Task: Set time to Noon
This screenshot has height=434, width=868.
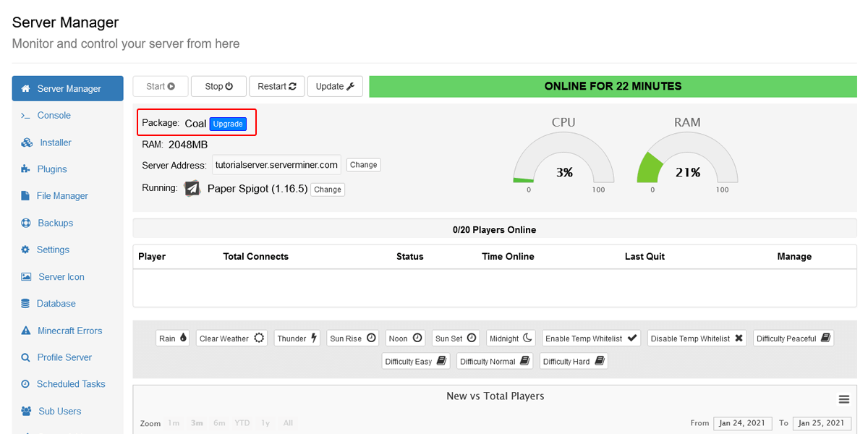Action: [x=405, y=338]
